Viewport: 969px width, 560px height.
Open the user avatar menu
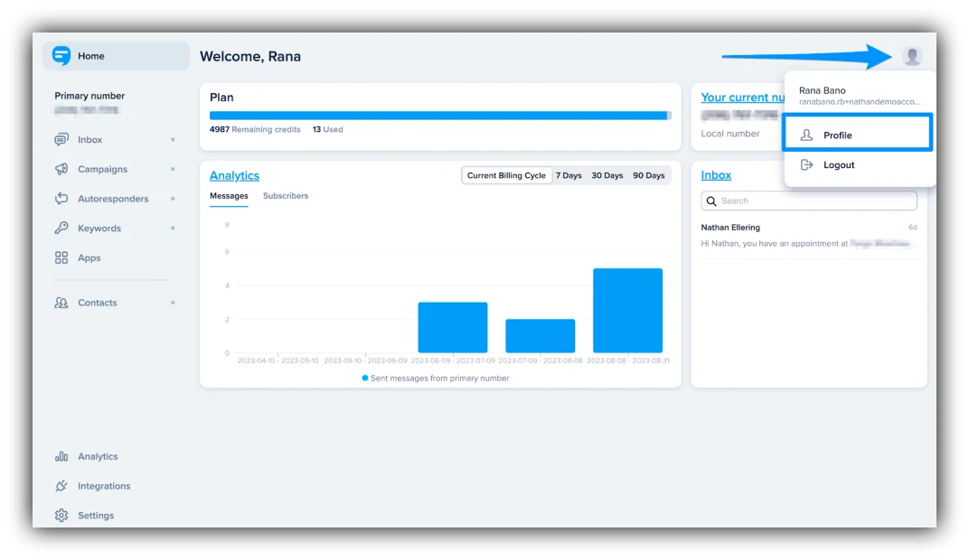[x=912, y=56]
